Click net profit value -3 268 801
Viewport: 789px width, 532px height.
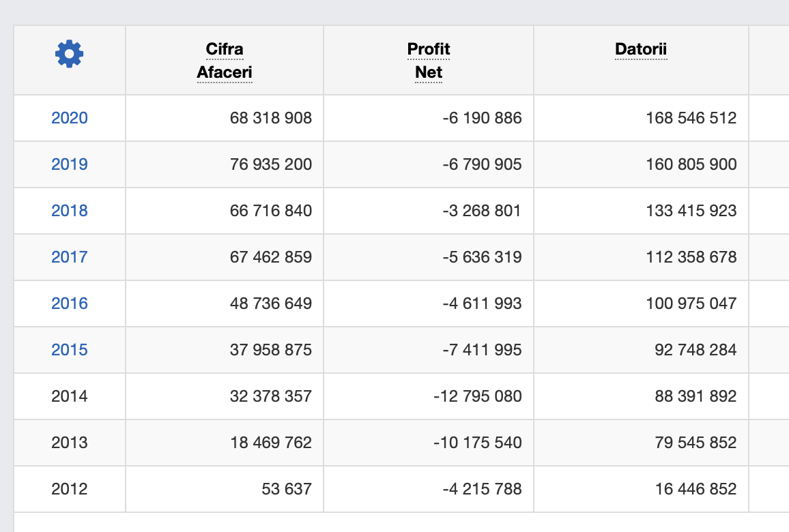click(x=482, y=211)
